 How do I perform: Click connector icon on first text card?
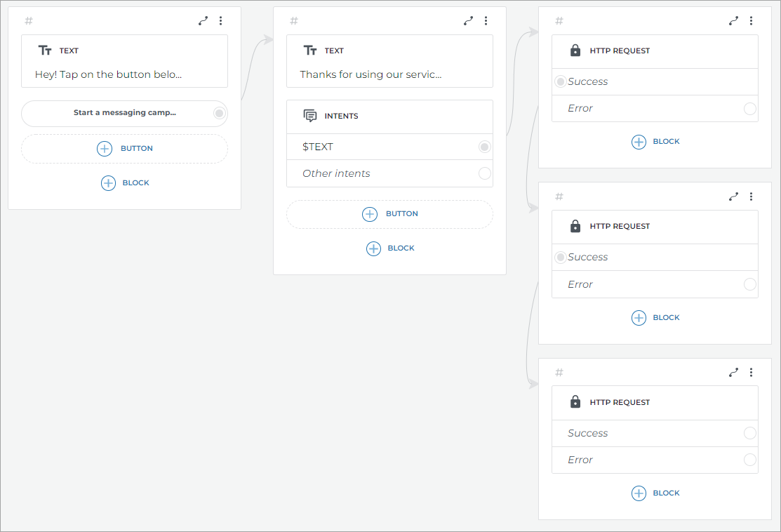203,21
